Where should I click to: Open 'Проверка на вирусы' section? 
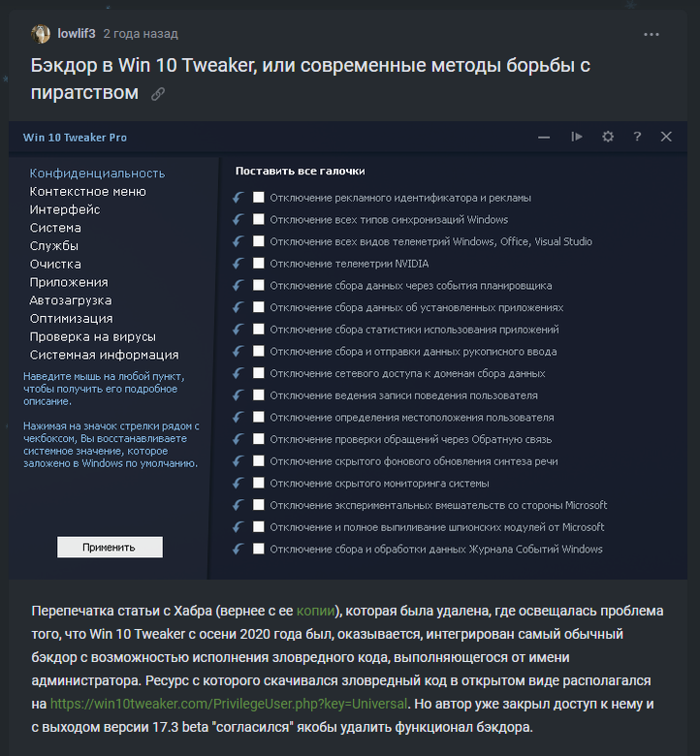[x=93, y=336]
